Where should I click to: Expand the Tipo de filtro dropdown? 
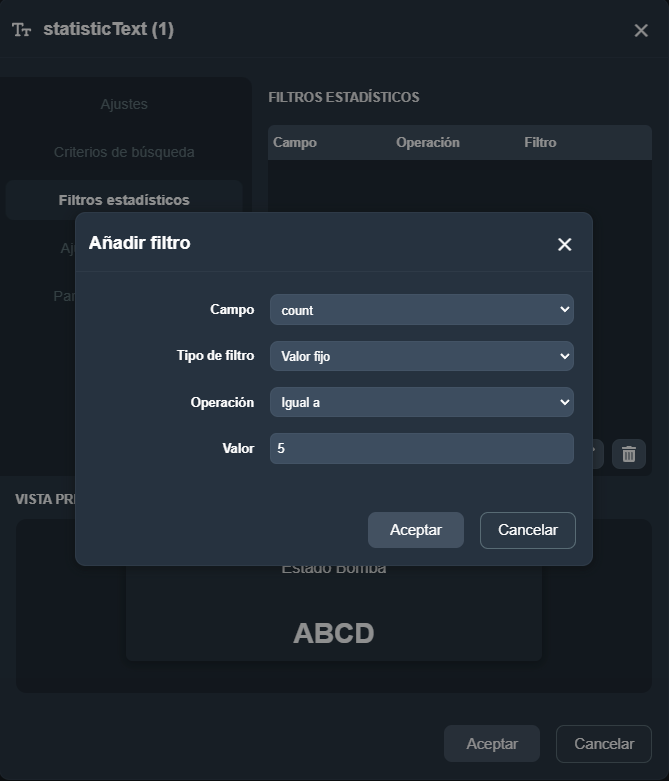[x=421, y=356]
